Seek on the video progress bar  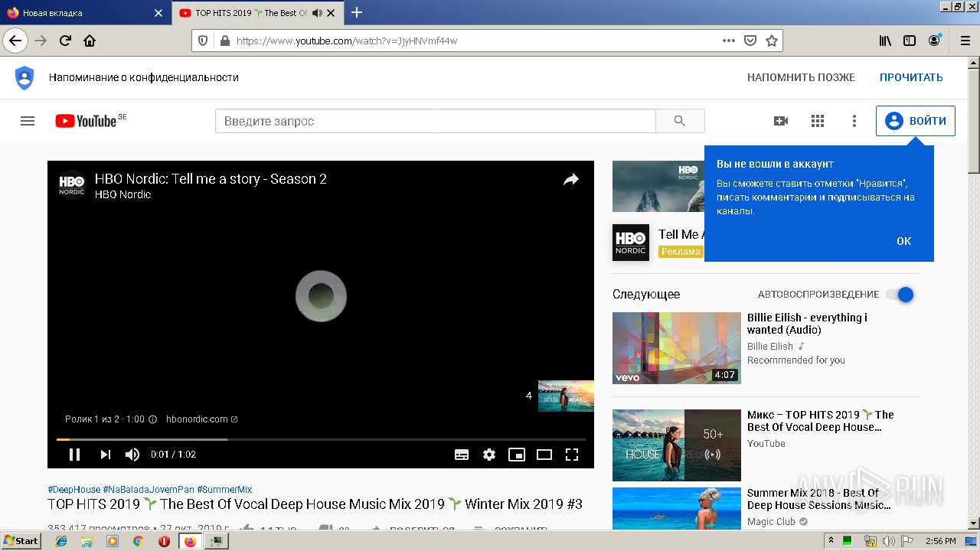coord(322,439)
